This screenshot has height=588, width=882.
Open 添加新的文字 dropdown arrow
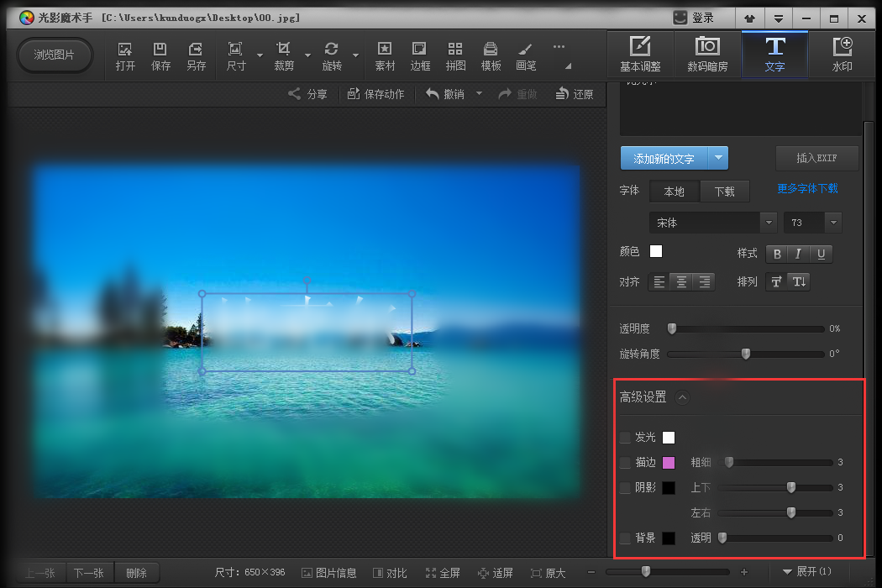point(718,158)
